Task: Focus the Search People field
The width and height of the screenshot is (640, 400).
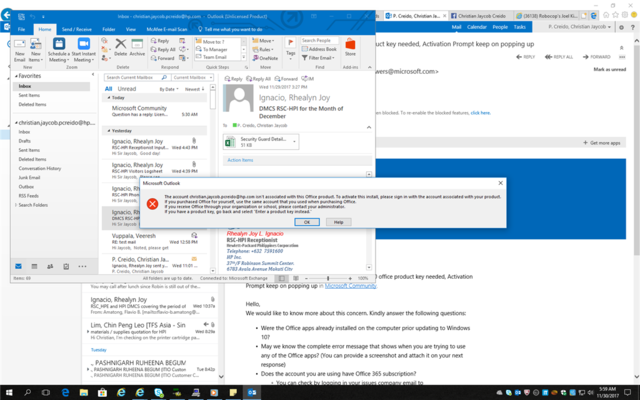Action: (320, 40)
